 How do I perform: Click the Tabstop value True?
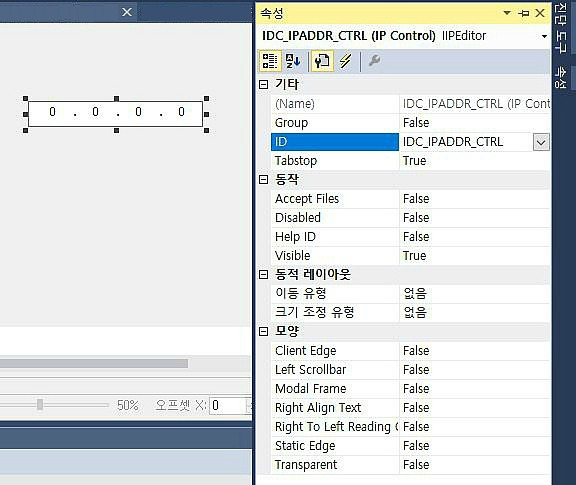point(475,161)
